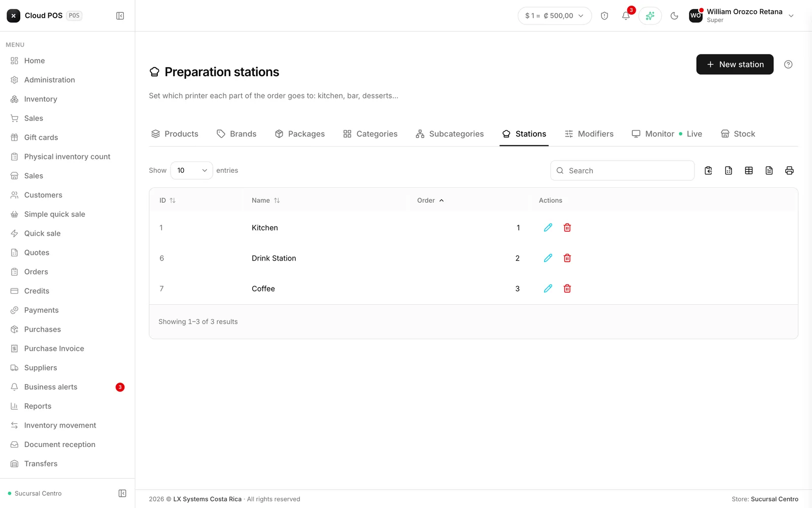The image size is (812, 508).
Task: Click the bottom sidebar collapse icon
Action: click(x=122, y=493)
